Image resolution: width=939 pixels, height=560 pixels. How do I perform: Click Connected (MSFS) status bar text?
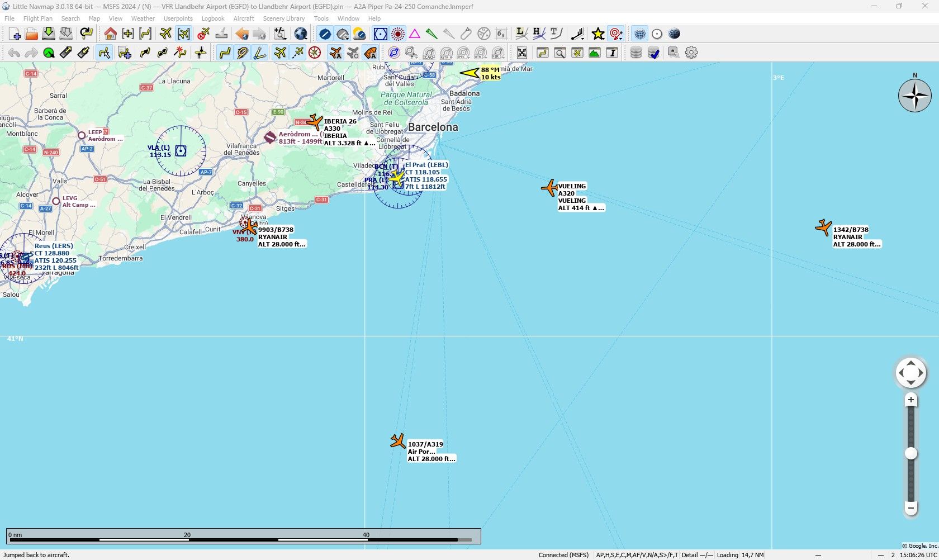coord(563,555)
